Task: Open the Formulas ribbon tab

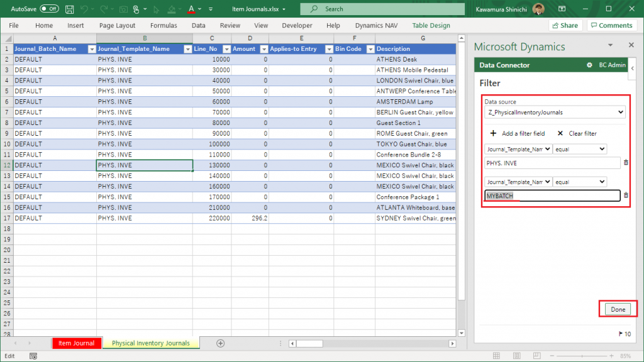Action: tap(164, 25)
